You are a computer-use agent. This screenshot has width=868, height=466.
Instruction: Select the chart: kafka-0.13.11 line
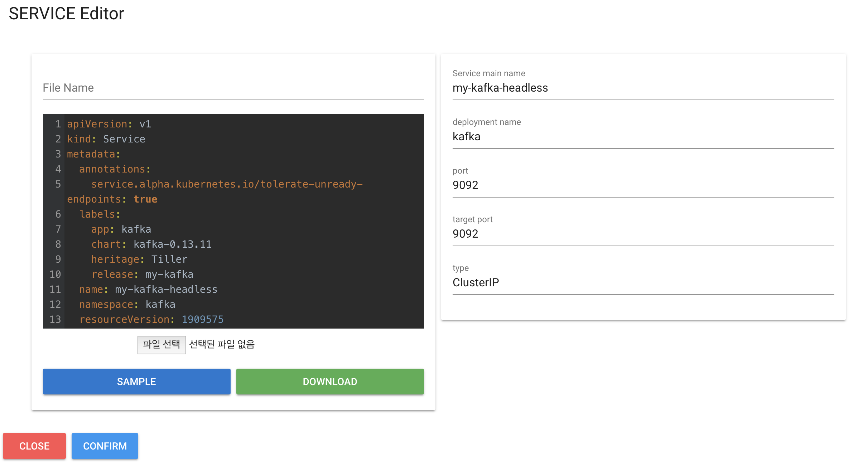pos(151,244)
